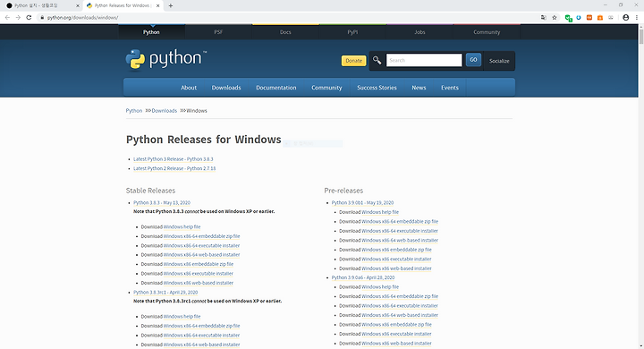Close the first Python tab
Image resolution: width=644 pixels, height=349 pixels.
(78, 5)
